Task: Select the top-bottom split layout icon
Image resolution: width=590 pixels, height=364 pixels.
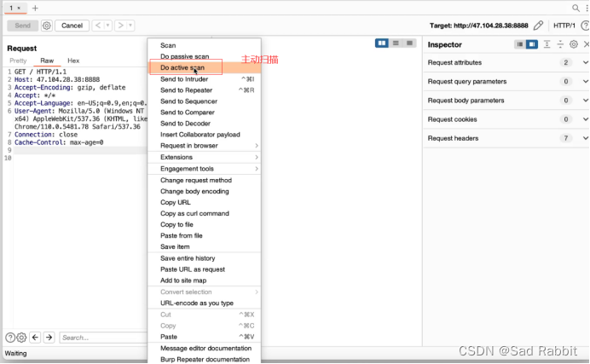Action: coord(396,43)
